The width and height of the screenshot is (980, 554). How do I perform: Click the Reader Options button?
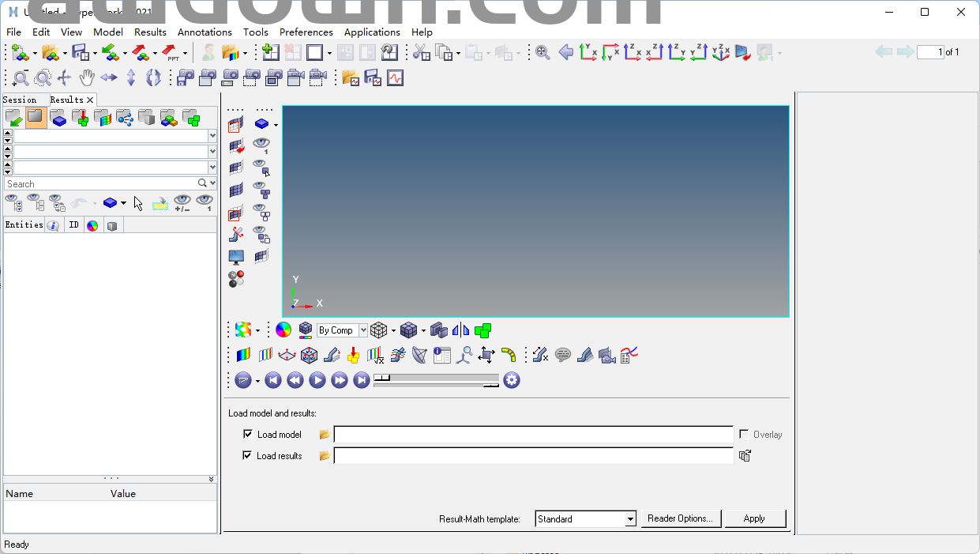click(680, 519)
